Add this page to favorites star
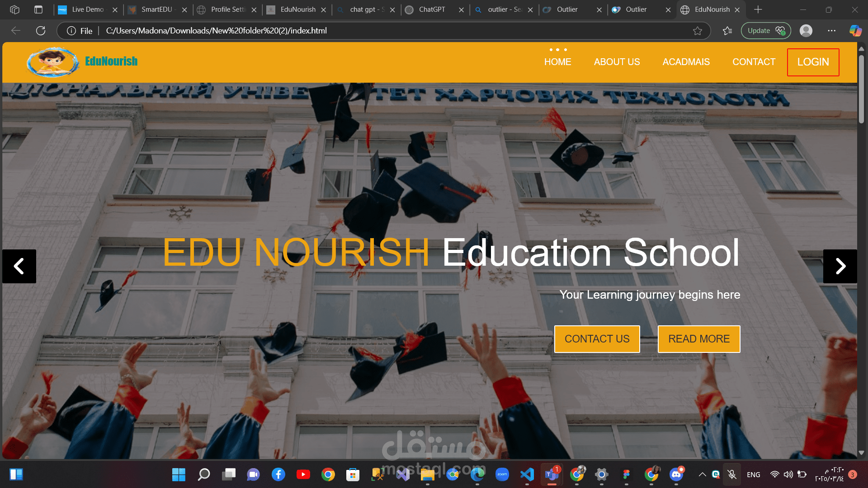The height and width of the screenshot is (488, 868). (698, 31)
